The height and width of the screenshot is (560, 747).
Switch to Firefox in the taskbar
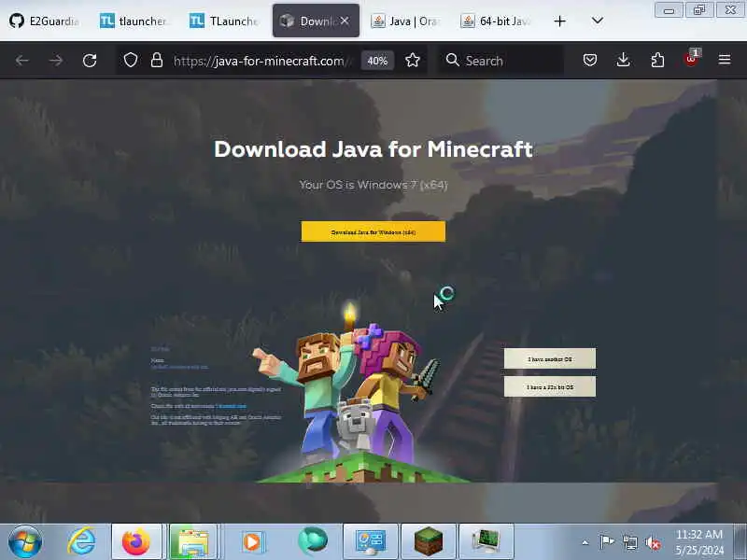(x=137, y=541)
